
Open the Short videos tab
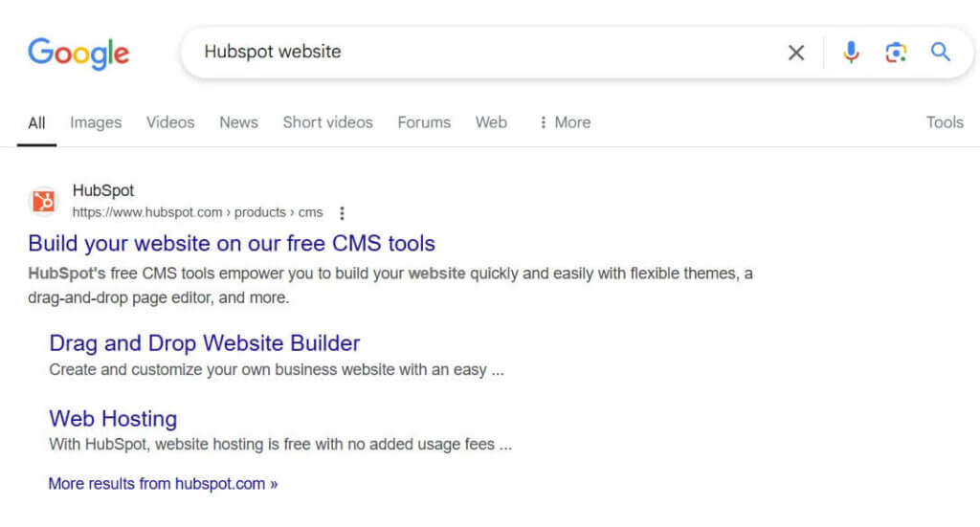click(x=327, y=122)
